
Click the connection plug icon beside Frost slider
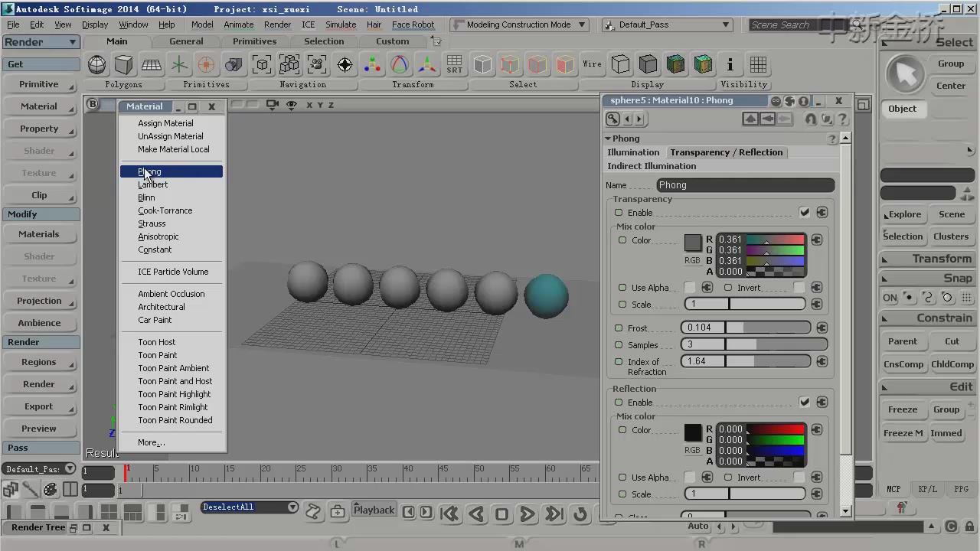pyautogui.click(x=822, y=328)
